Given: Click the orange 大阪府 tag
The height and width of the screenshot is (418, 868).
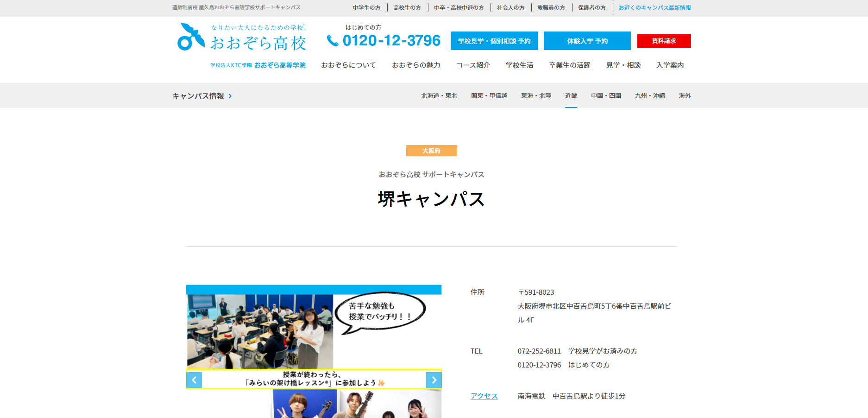Looking at the screenshot, I should 431,151.
